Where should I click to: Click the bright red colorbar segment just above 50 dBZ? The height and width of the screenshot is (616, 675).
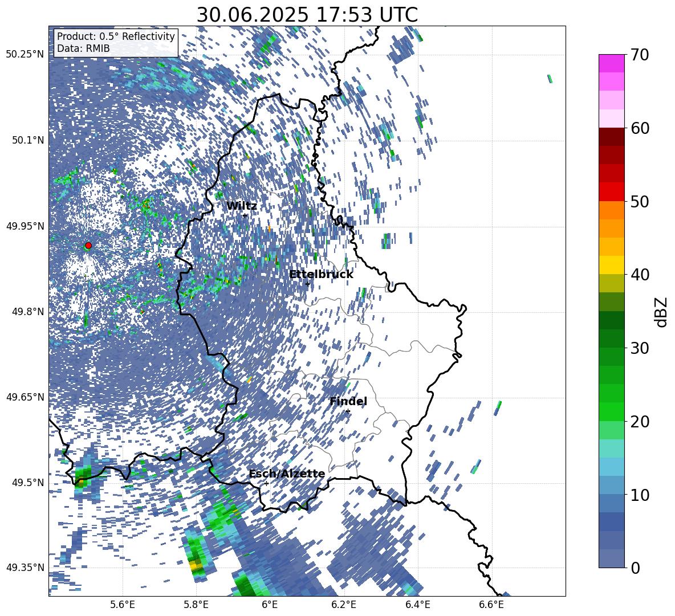coord(611,192)
